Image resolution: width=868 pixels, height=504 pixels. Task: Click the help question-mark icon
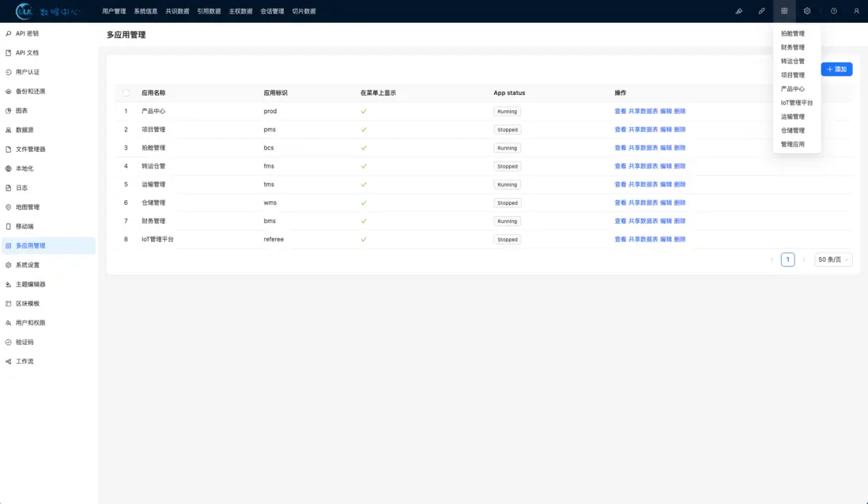[x=834, y=11]
